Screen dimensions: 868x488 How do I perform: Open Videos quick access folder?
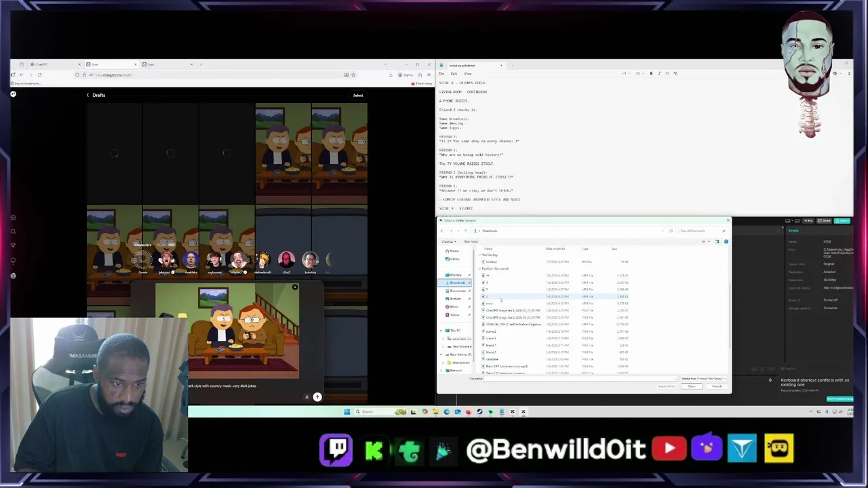(x=453, y=314)
